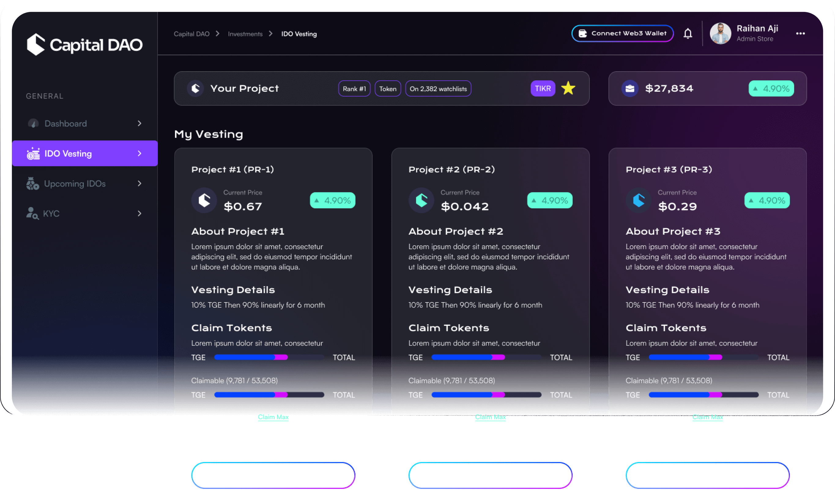Image resolution: width=835 pixels, height=504 pixels.
Task: Select the IDO Vesting menu item
Action: pos(85,154)
